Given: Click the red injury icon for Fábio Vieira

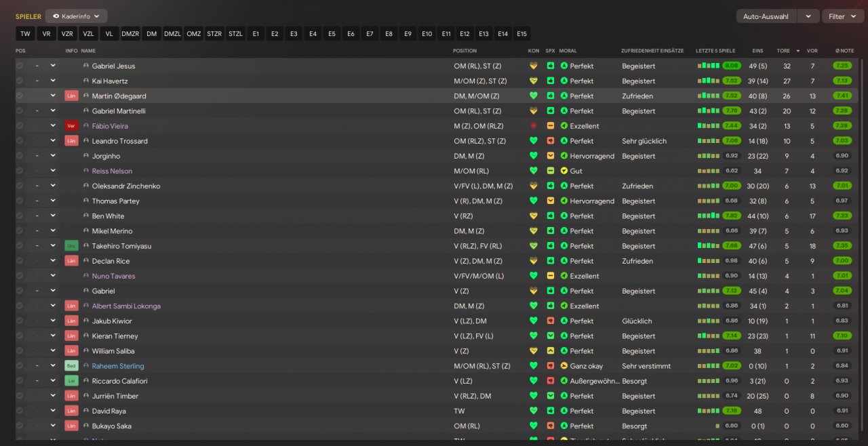Looking at the screenshot, I should pos(534,126).
